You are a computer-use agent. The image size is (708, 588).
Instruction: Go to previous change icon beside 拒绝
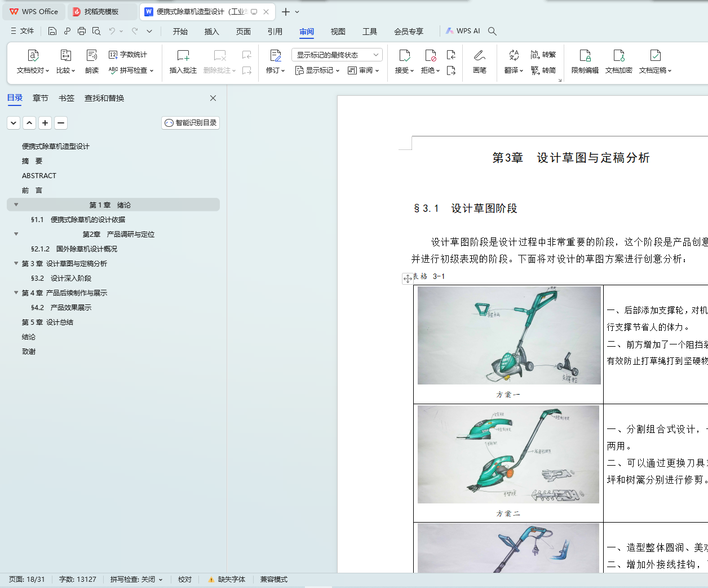(x=451, y=55)
